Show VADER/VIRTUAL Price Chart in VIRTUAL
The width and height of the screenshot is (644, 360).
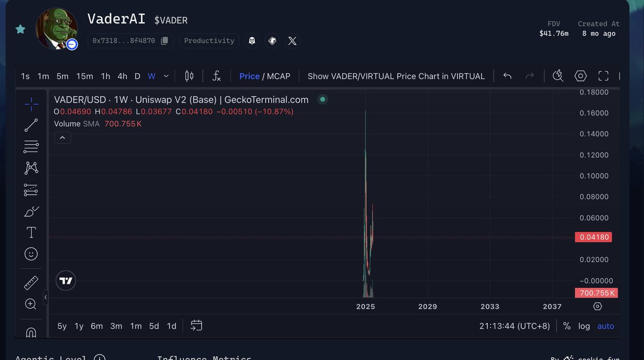(x=396, y=76)
